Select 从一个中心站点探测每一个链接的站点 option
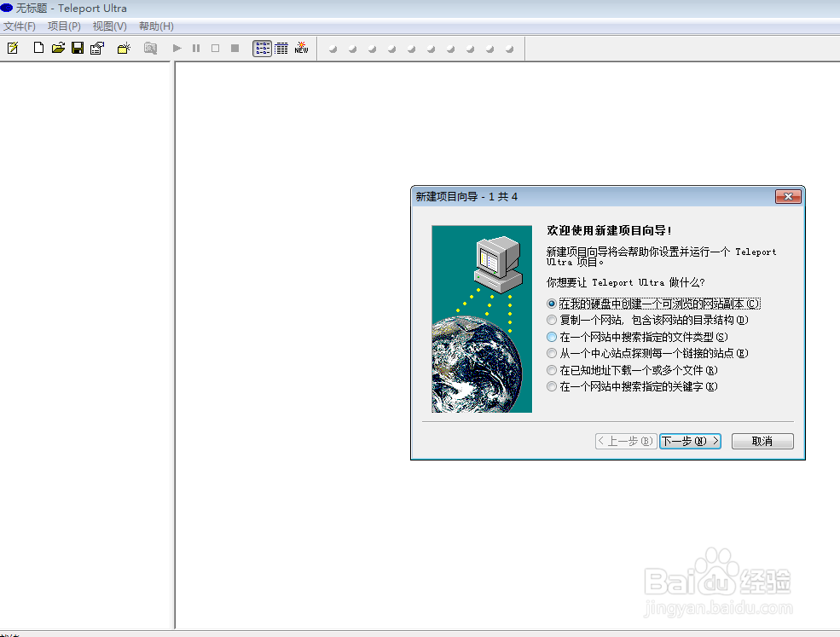 click(647, 353)
